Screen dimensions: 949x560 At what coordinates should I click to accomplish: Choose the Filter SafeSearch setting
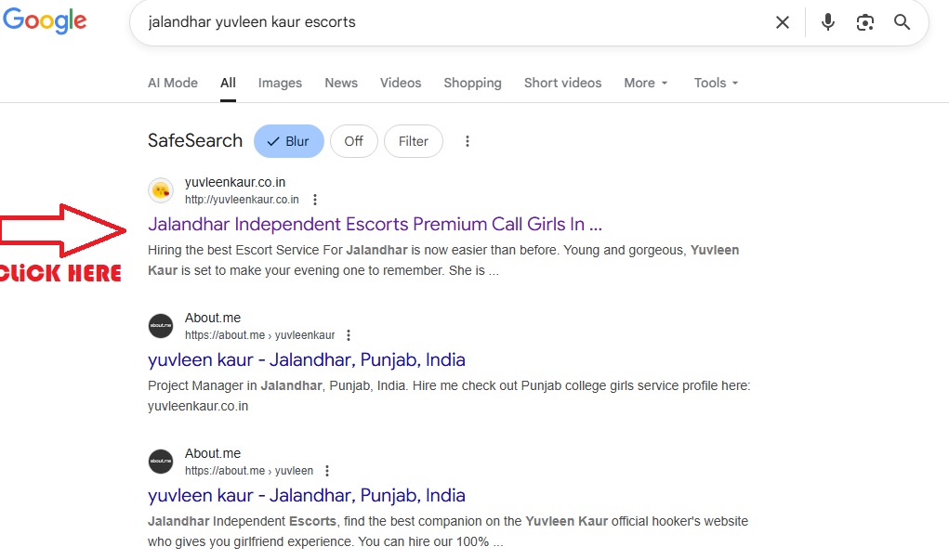pyautogui.click(x=413, y=141)
